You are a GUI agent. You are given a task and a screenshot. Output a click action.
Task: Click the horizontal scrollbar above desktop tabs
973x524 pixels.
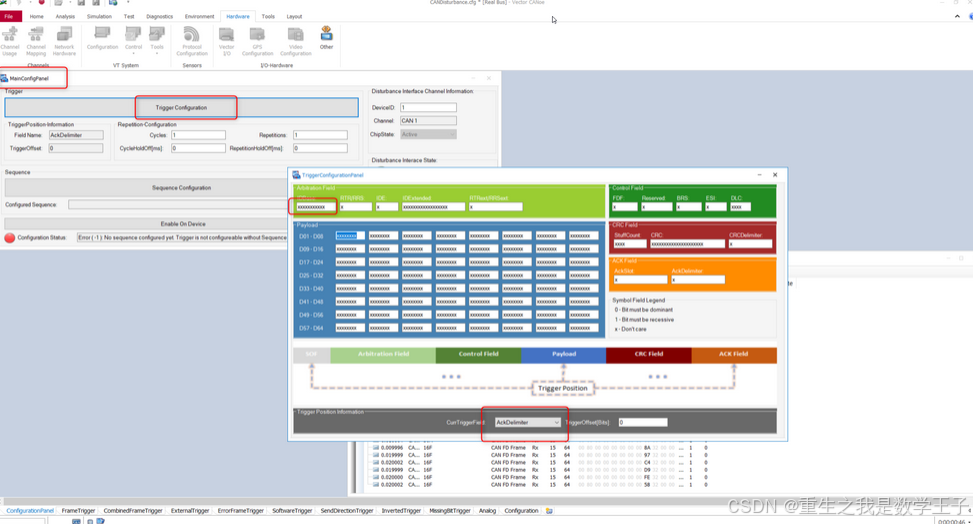484,500
